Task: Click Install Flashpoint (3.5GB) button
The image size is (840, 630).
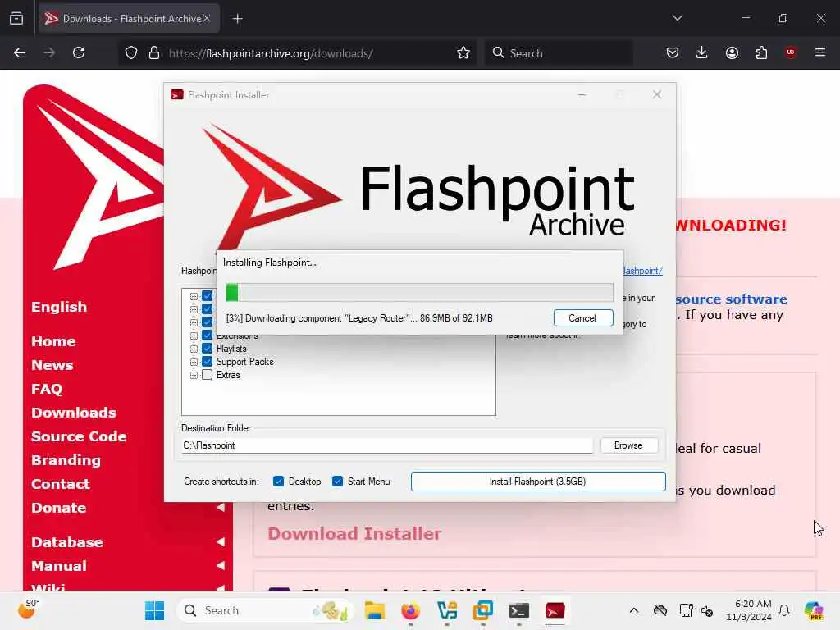Action: (x=538, y=482)
